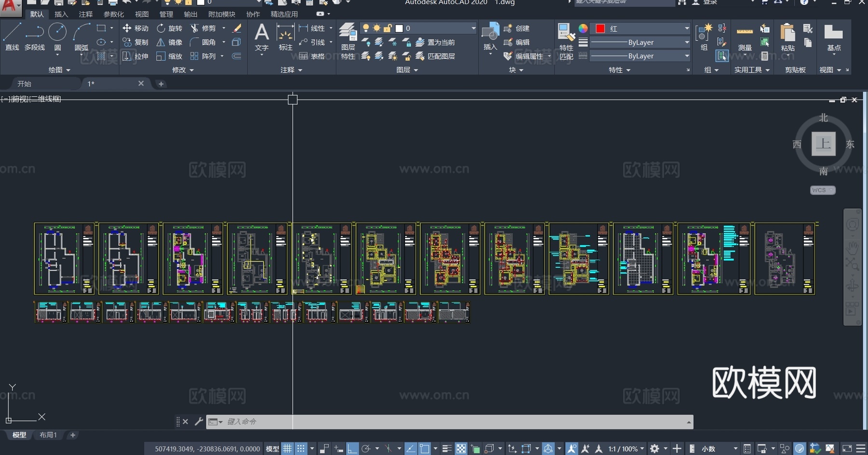Viewport: 868px width, 455px height.
Task: Click the 镜像 (Mirror) tool
Action: (x=170, y=42)
